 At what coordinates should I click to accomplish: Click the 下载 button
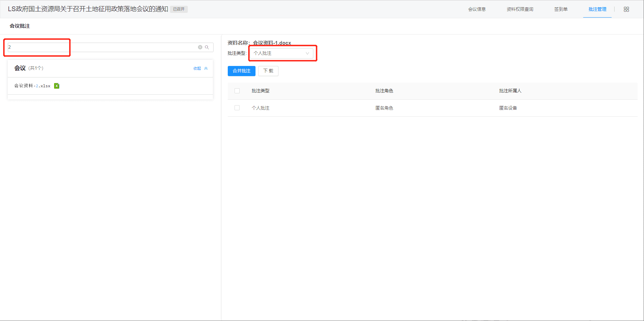point(268,71)
